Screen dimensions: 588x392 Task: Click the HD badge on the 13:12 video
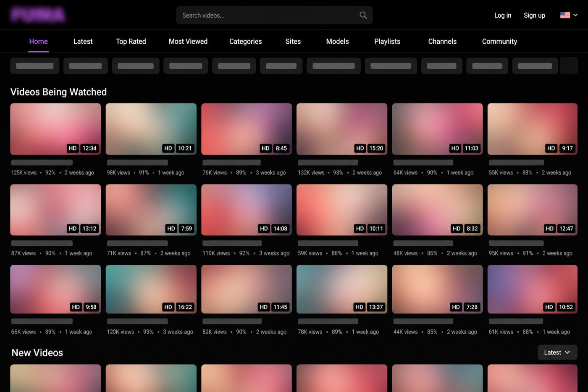pyautogui.click(x=73, y=229)
